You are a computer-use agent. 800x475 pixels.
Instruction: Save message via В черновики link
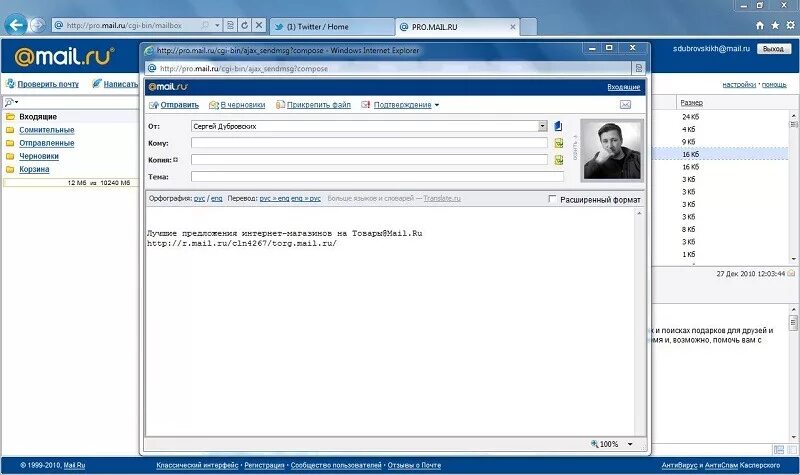pyautogui.click(x=243, y=105)
